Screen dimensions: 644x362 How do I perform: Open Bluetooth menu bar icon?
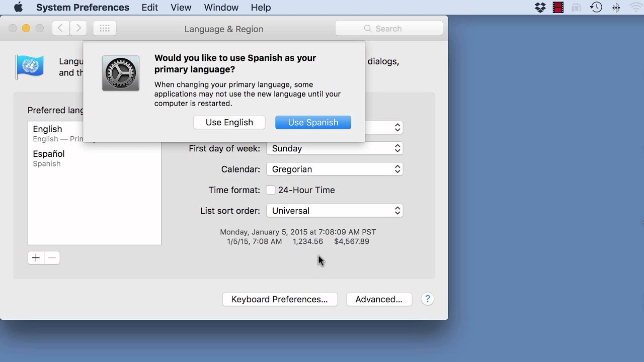point(616,8)
